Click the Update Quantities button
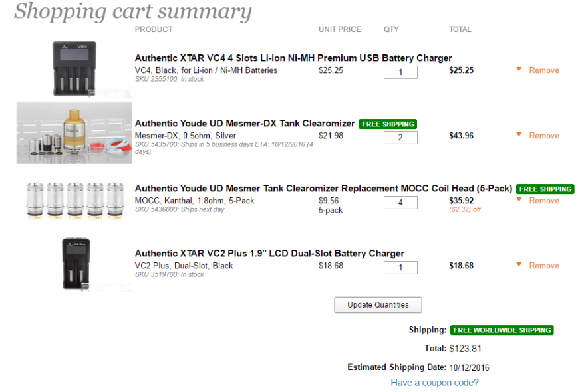This screenshot has width=582, height=392. click(378, 305)
